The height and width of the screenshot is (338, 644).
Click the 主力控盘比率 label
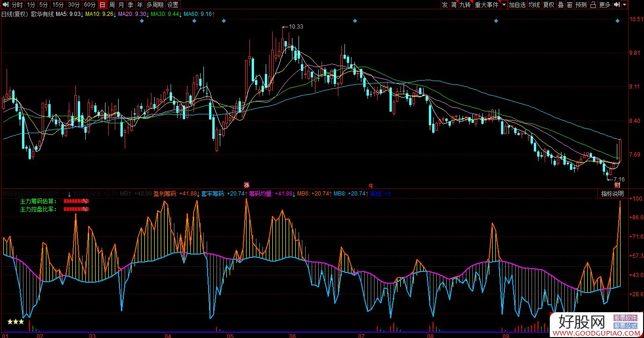(x=37, y=209)
